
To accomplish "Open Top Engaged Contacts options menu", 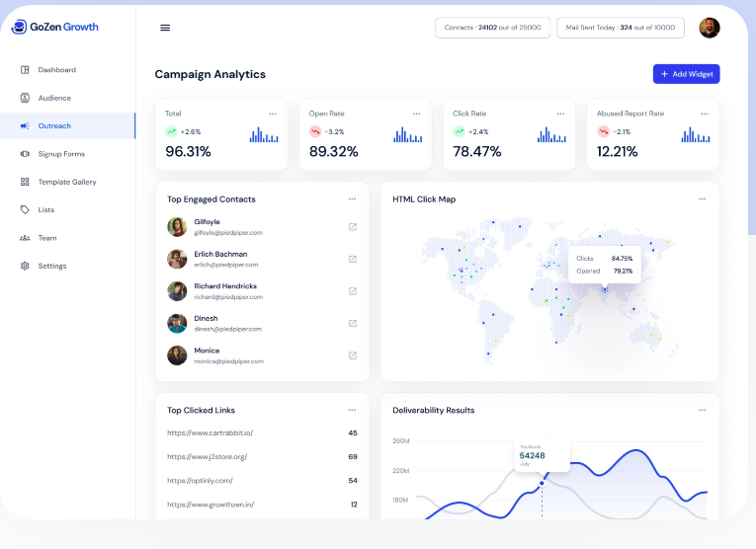I will tap(352, 198).
